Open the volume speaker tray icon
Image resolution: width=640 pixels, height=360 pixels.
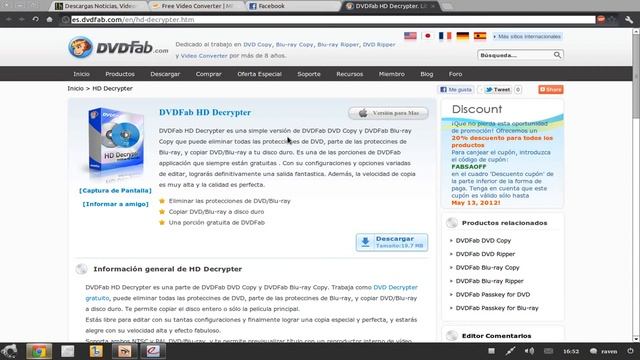529,351
